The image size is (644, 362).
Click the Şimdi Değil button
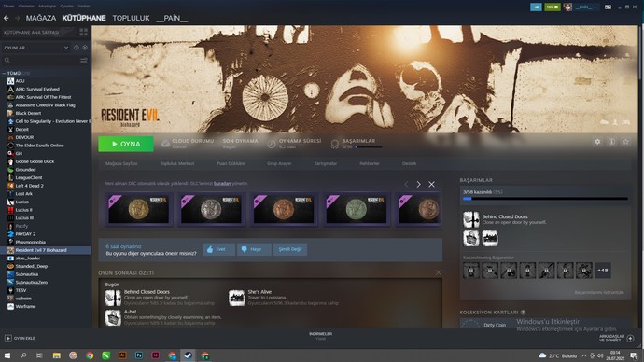(290, 249)
